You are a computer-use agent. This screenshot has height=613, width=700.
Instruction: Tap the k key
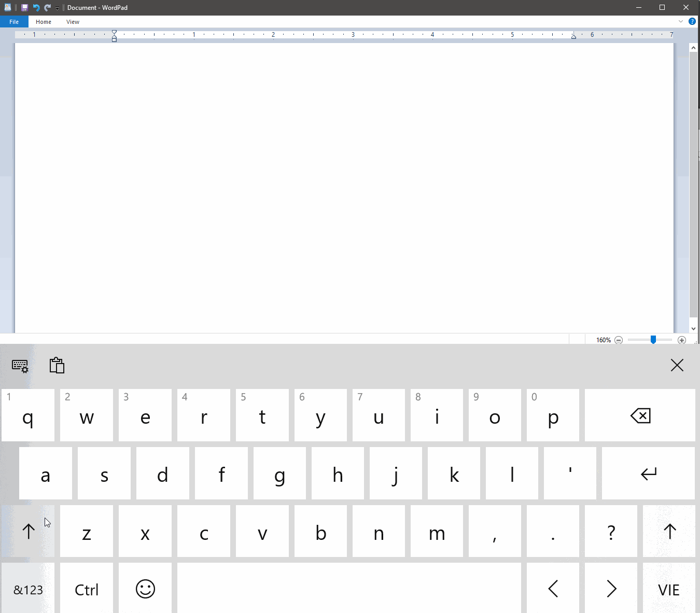point(454,473)
